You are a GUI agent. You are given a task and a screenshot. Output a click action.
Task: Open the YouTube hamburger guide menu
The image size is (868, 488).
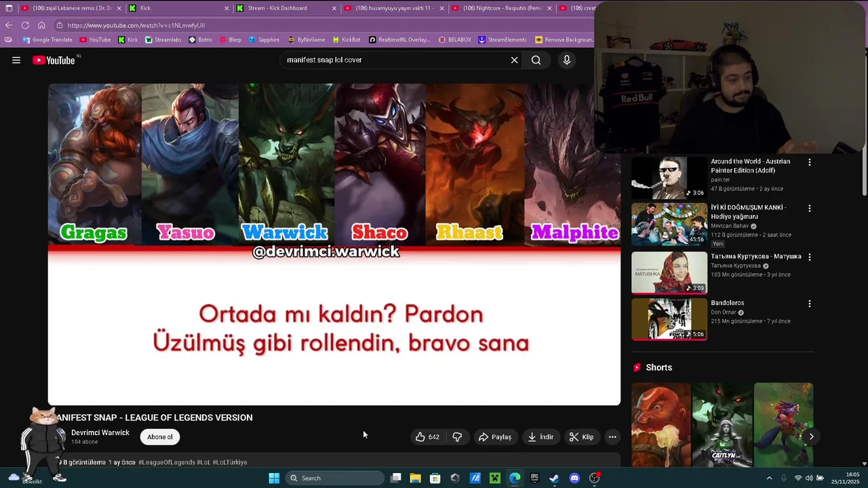click(x=16, y=60)
